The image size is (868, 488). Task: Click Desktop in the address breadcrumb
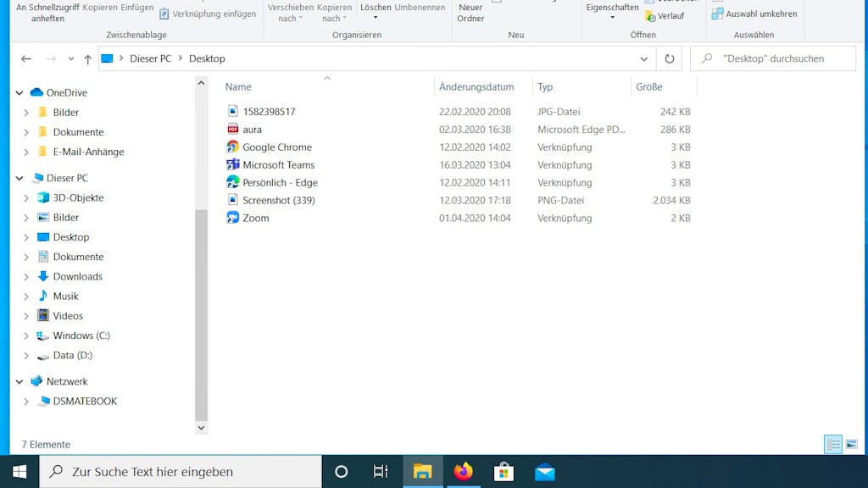click(207, 58)
